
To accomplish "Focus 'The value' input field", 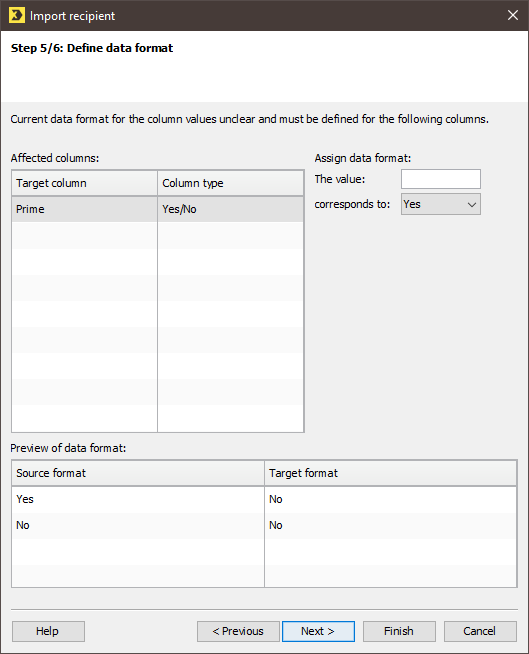I will pos(441,179).
